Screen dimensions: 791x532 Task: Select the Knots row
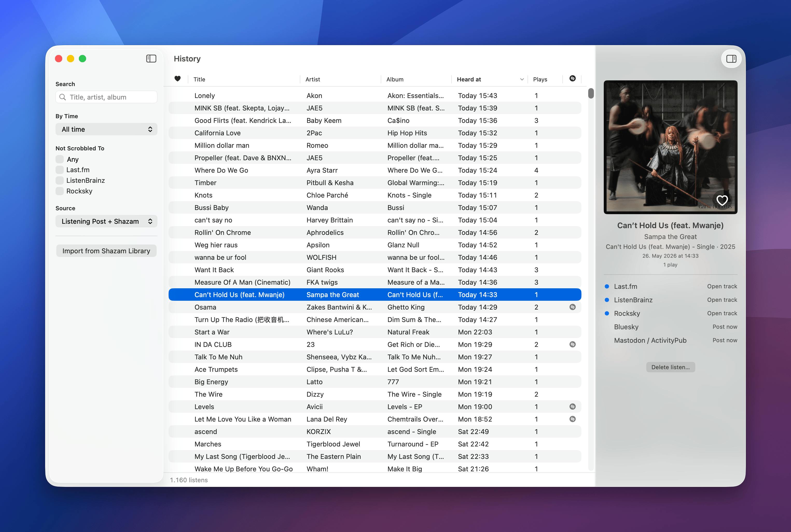pyautogui.click(x=375, y=195)
